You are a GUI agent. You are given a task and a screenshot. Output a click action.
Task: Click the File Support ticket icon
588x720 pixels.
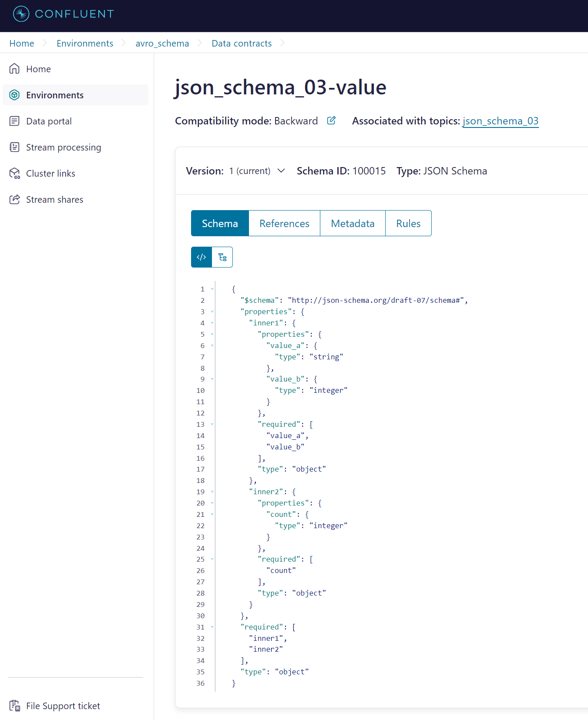coord(14,706)
